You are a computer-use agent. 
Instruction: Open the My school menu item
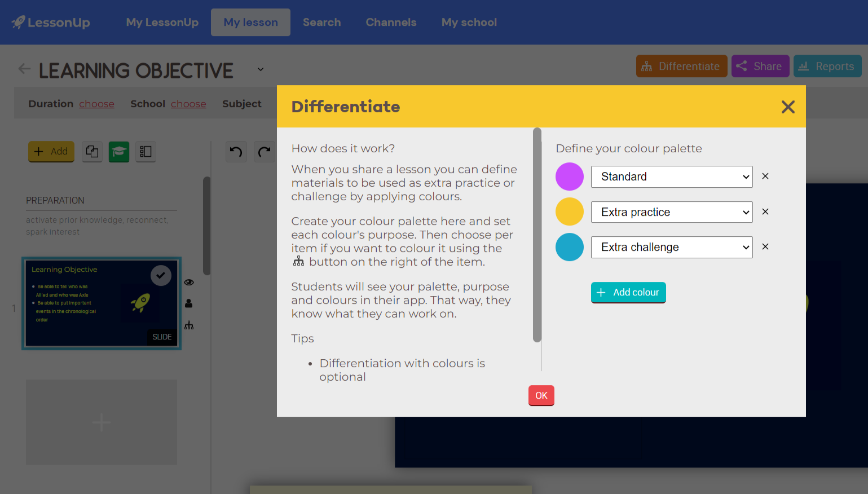pyautogui.click(x=469, y=22)
